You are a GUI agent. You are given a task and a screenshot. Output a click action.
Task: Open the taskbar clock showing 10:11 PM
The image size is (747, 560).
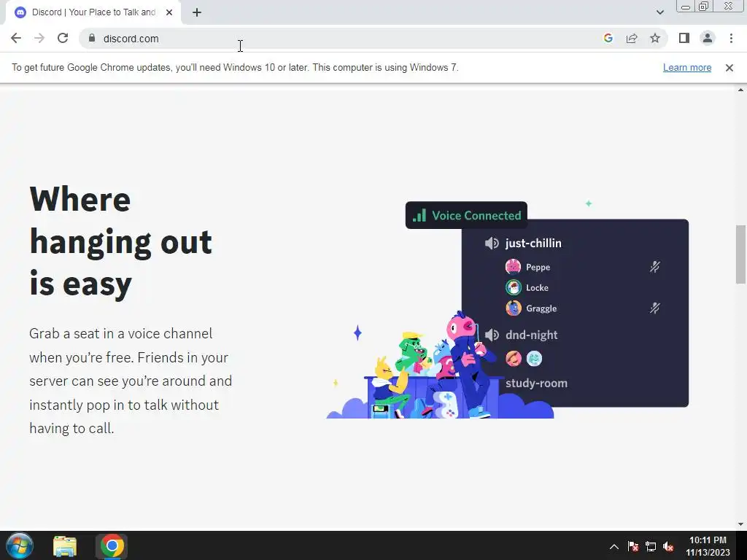pyautogui.click(x=708, y=546)
